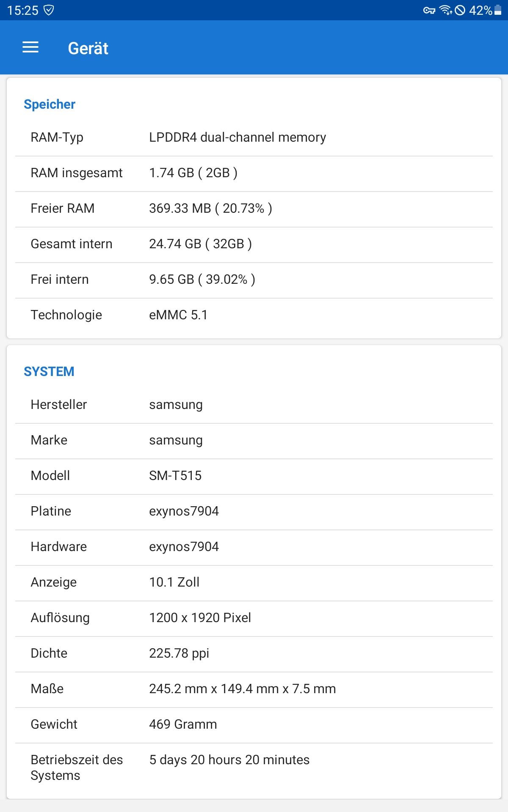Tap the Gerät page title
The height and width of the screenshot is (812, 508).
point(88,48)
